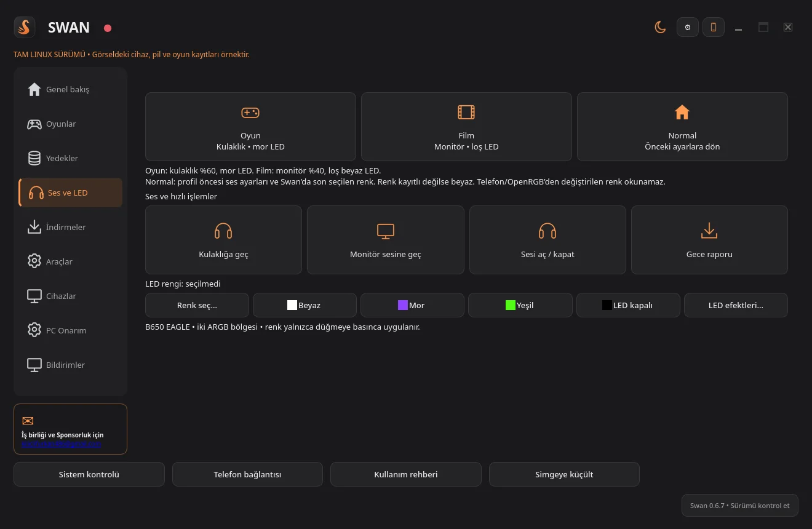812x529 pixels.
Task: Open Genel bakış in sidebar
Action: click(70, 89)
